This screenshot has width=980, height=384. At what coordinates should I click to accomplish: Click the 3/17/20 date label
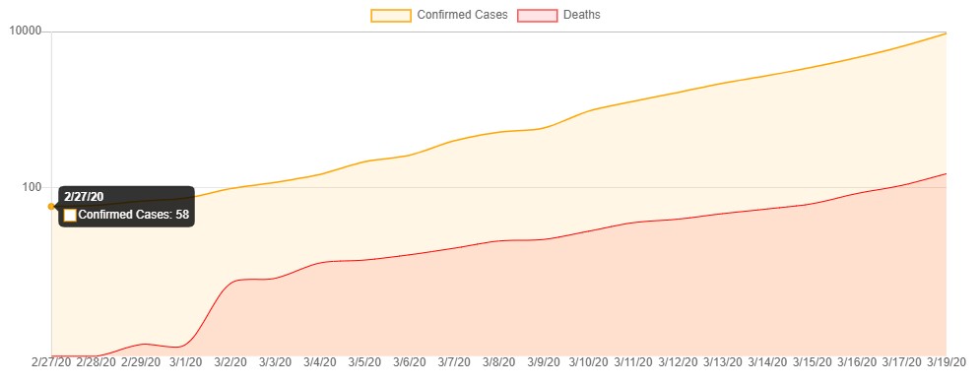click(x=901, y=362)
